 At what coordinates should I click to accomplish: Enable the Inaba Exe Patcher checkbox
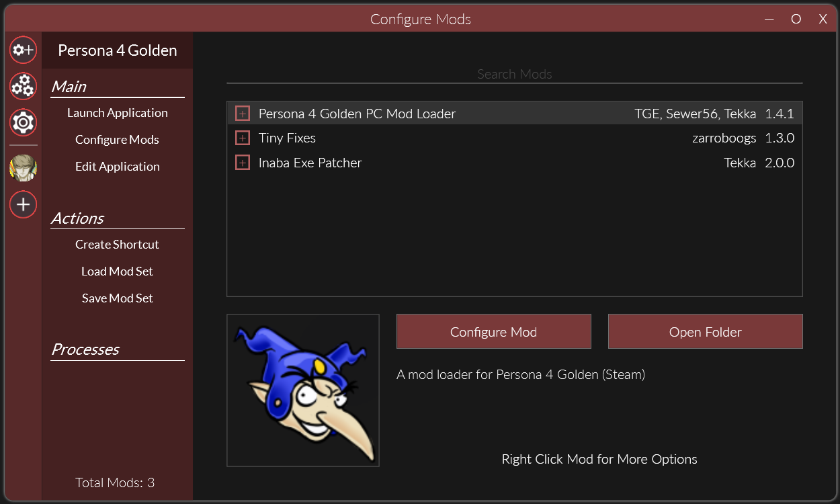click(243, 163)
